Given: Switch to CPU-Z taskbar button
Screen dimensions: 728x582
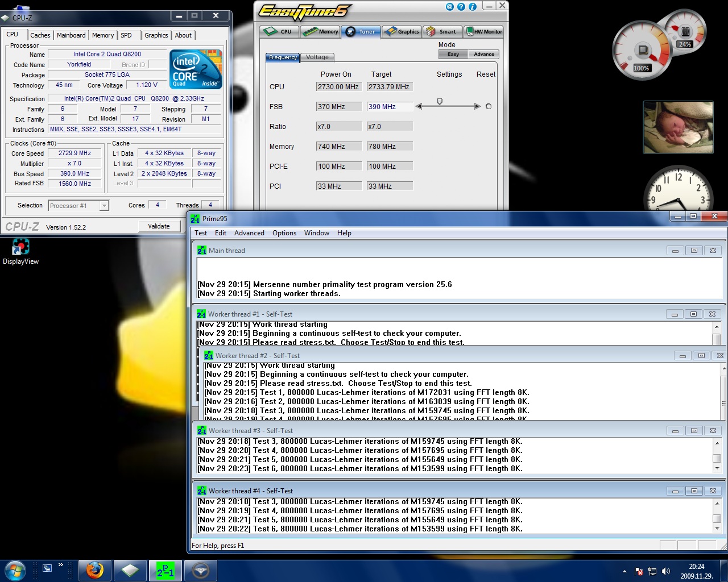Looking at the screenshot, I should [x=130, y=570].
